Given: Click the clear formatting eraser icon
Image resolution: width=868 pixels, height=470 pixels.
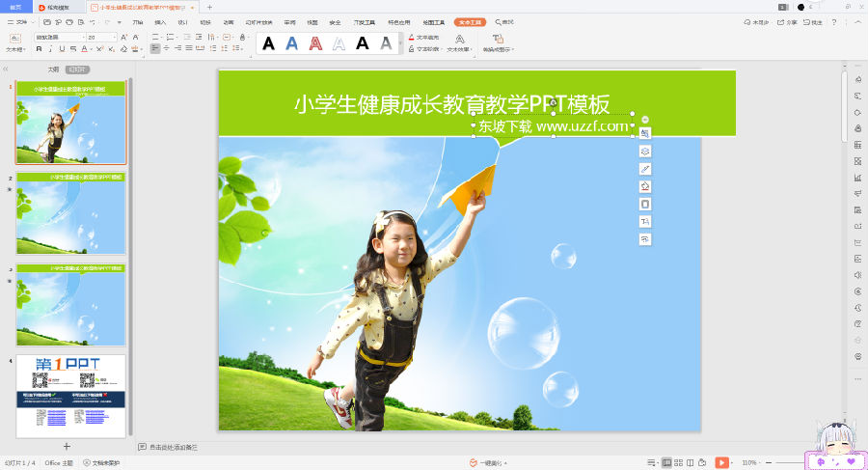Looking at the screenshot, I should point(123,49).
